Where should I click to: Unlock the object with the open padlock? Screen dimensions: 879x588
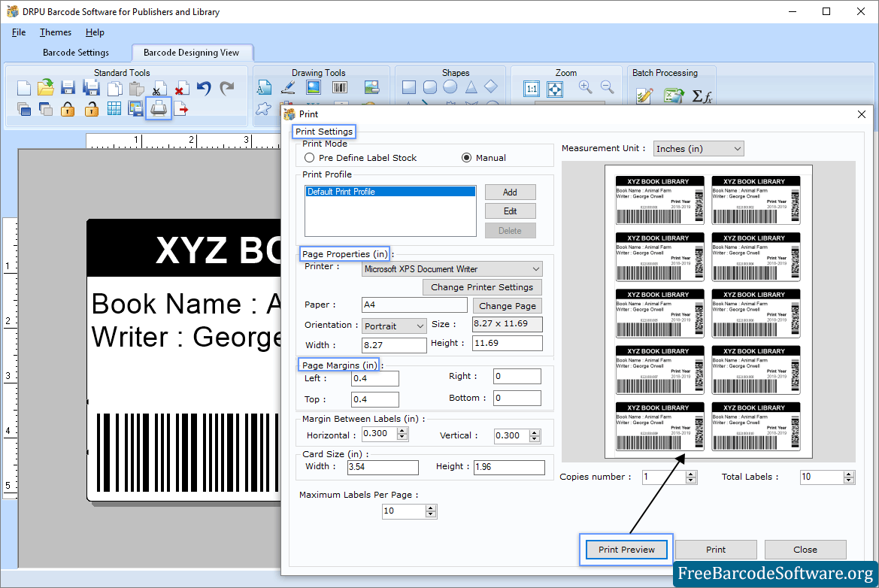click(92, 109)
